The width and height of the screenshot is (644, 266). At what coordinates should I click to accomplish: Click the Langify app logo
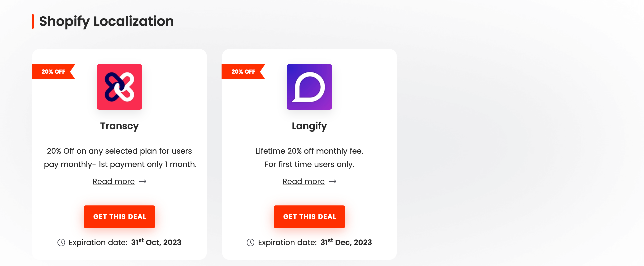tap(309, 87)
